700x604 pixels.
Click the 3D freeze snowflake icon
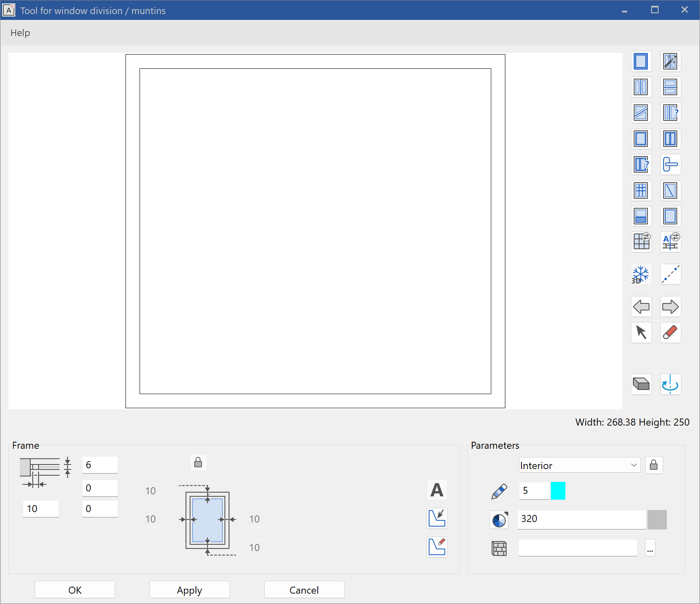pos(641,274)
